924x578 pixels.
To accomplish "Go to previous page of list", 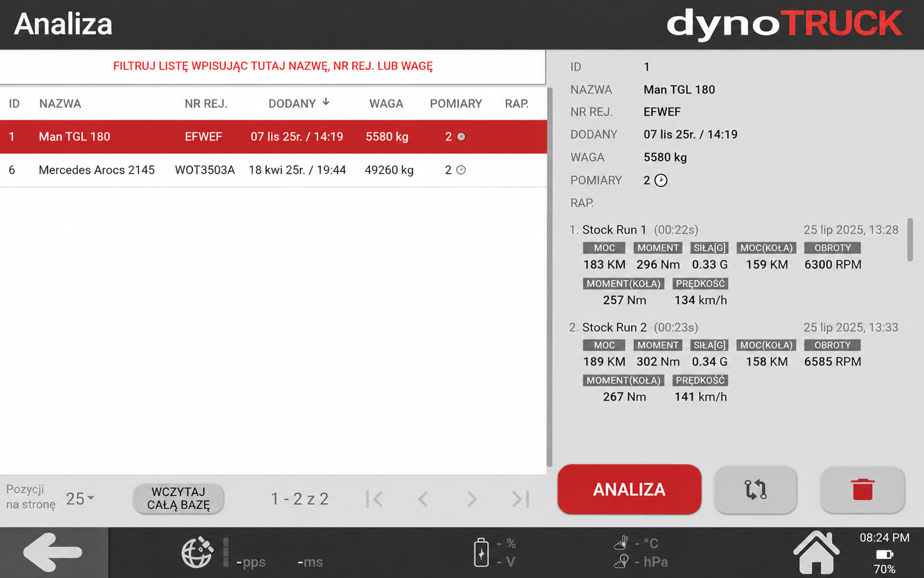I will click(423, 499).
